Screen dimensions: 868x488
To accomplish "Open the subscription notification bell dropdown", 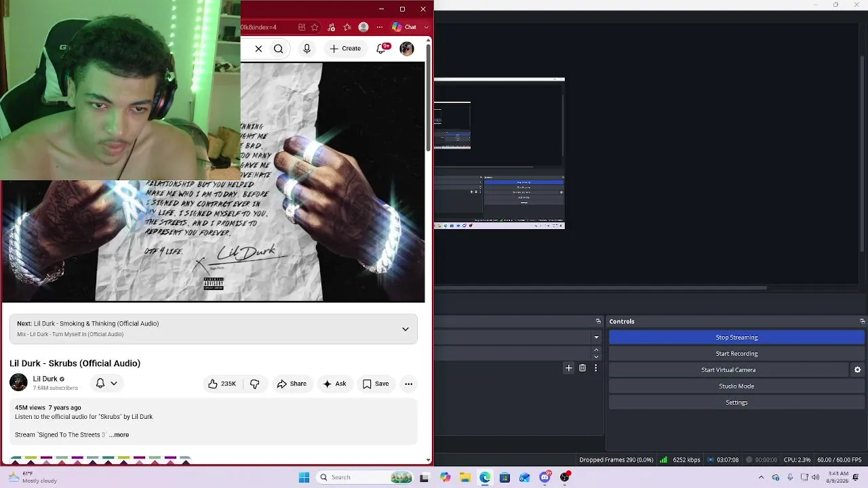I will (106, 383).
